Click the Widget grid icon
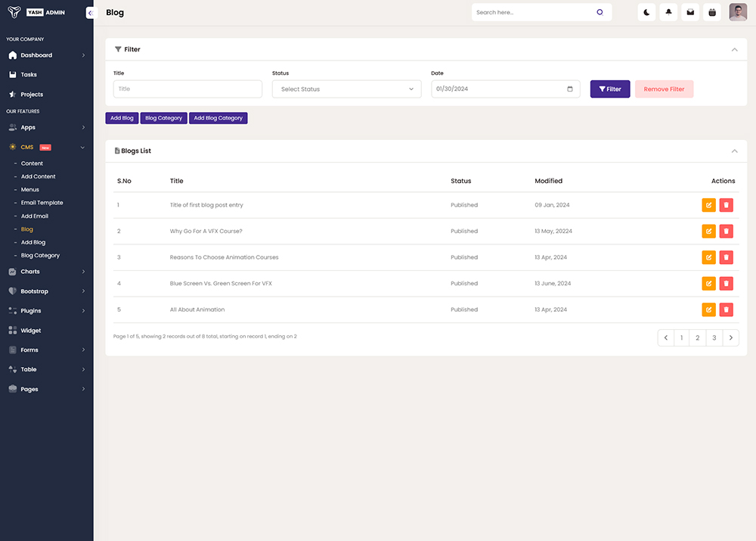The width and height of the screenshot is (756, 541). pos(13,331)
